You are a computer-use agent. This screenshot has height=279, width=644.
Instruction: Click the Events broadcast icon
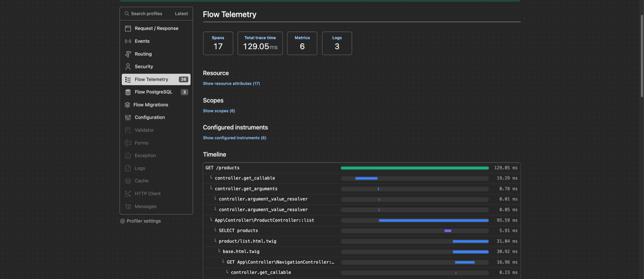(x=128, y=41)
